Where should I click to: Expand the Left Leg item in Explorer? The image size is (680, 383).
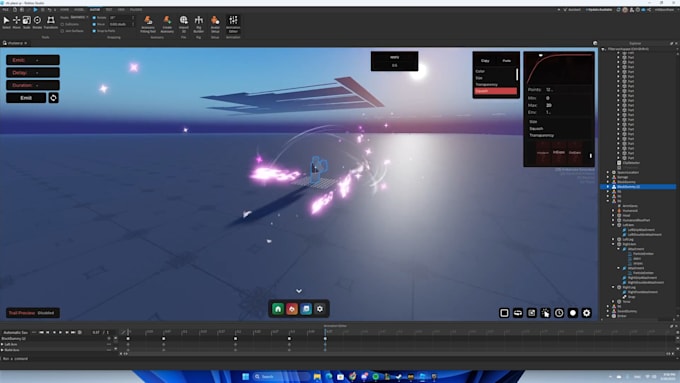pyautogui.click(x=613, y=239)
